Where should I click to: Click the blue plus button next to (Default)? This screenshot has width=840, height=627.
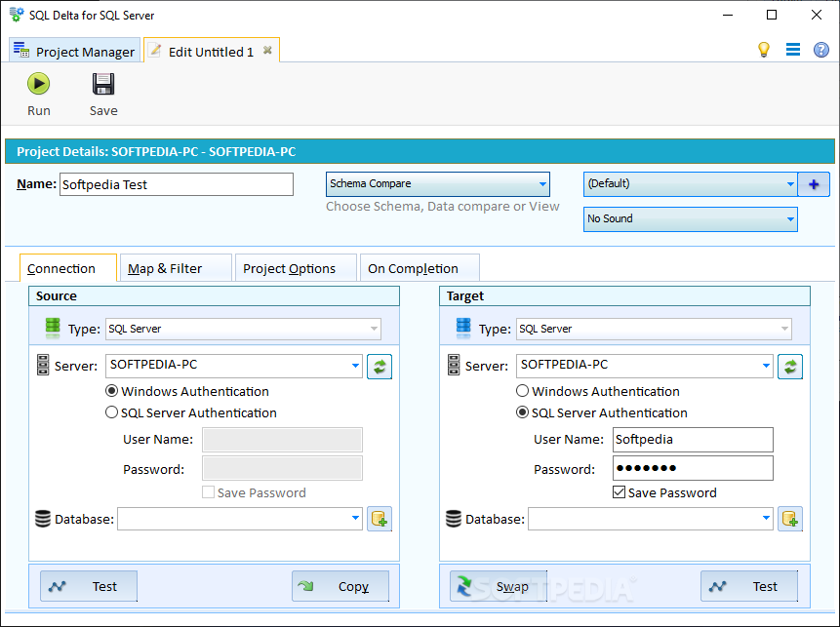(x=814, y=184)
